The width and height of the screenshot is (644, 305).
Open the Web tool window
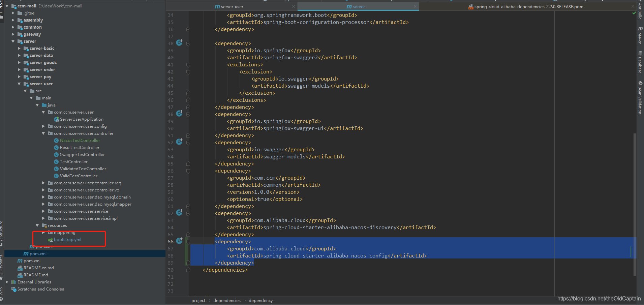[x=2, y=294]
